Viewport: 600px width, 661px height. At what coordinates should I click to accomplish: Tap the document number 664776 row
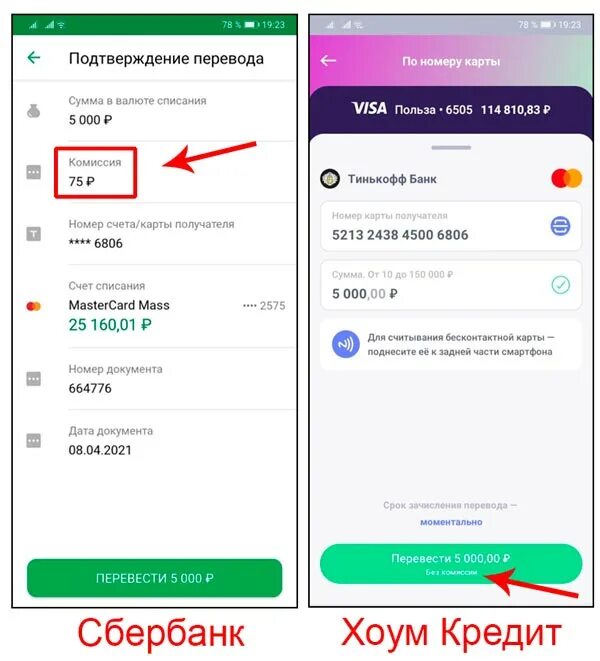tap(154, 379)
